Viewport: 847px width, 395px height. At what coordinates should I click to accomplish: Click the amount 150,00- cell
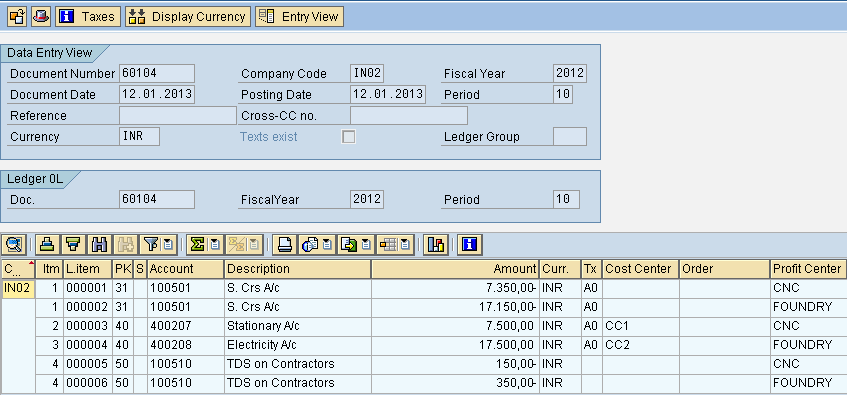click(455, 364)
